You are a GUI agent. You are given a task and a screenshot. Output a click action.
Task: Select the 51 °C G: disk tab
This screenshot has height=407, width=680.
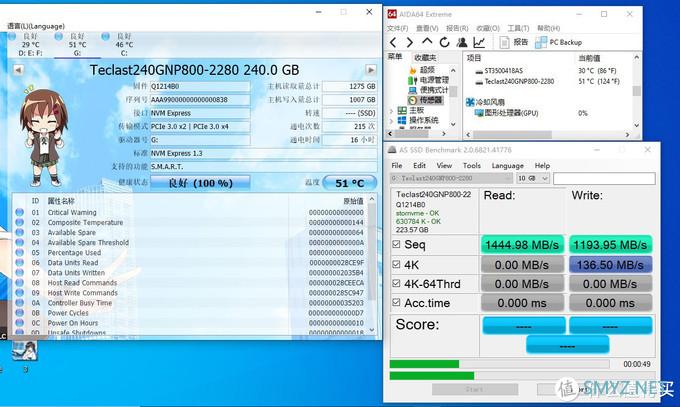(x=78, y=45)
